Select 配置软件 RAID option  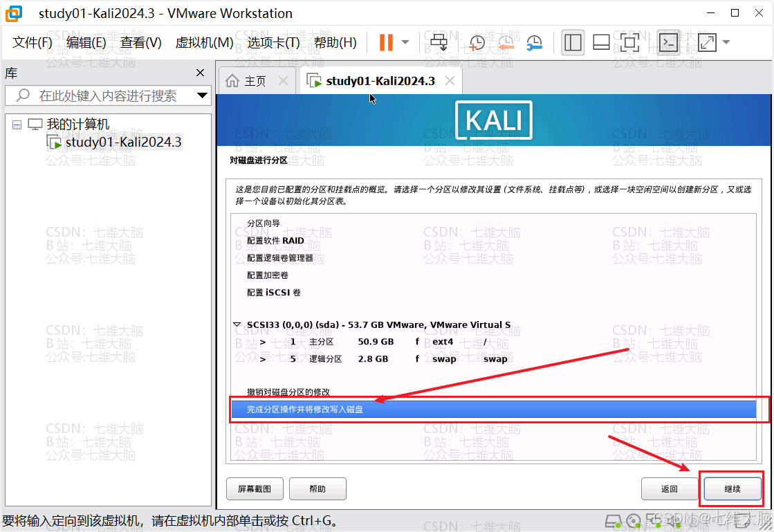pyautogui.click(x=275, y=240)
